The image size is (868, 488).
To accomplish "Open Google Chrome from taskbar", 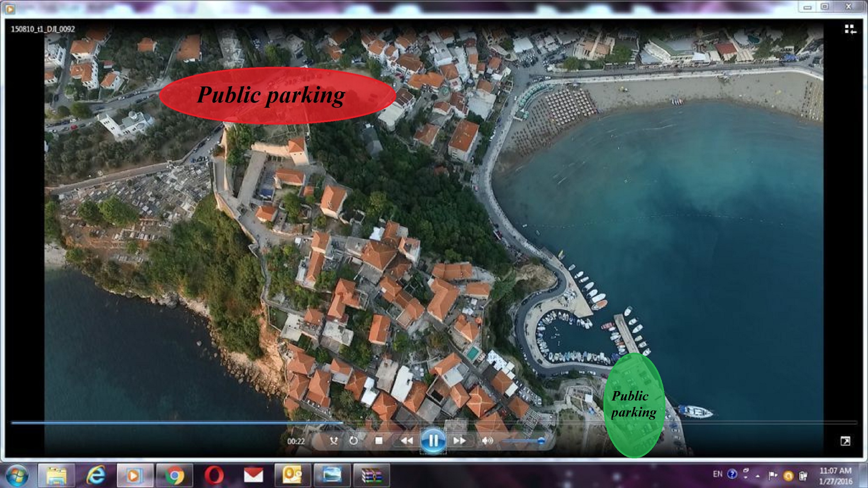I will click(174, 475).
